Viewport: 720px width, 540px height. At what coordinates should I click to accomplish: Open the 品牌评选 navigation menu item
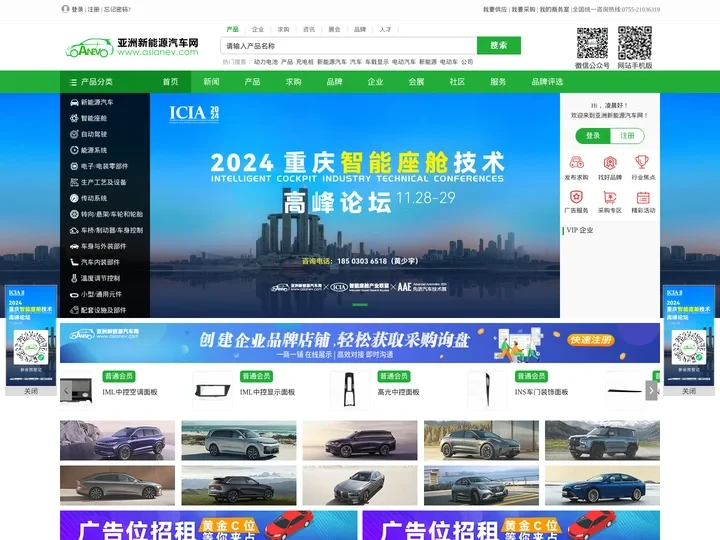[547, 82]
